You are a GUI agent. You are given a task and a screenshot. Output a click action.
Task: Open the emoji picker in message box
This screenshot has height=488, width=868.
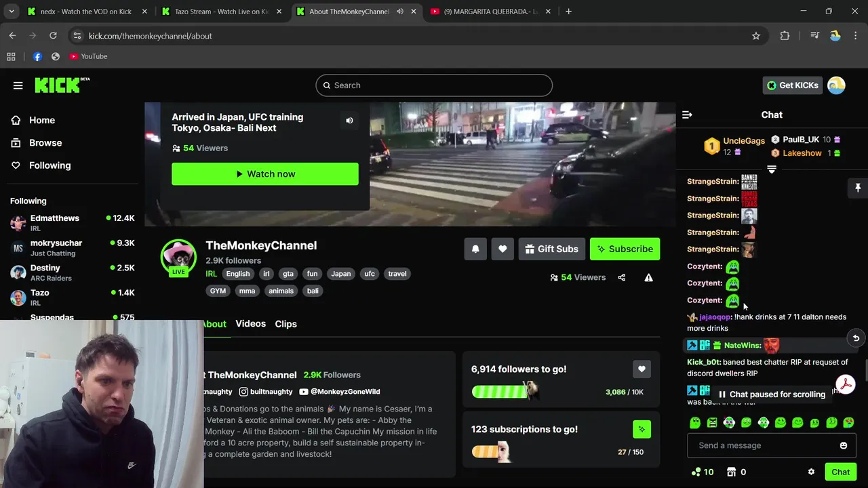point(844,445)
